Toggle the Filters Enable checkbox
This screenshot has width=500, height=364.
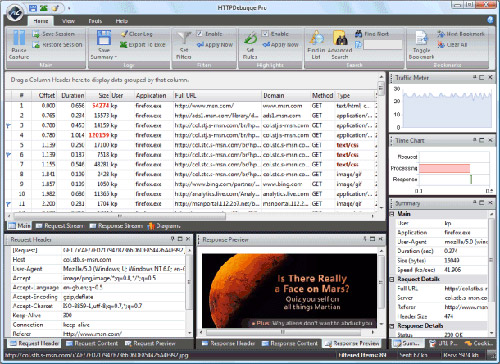(x=199, y=33)
